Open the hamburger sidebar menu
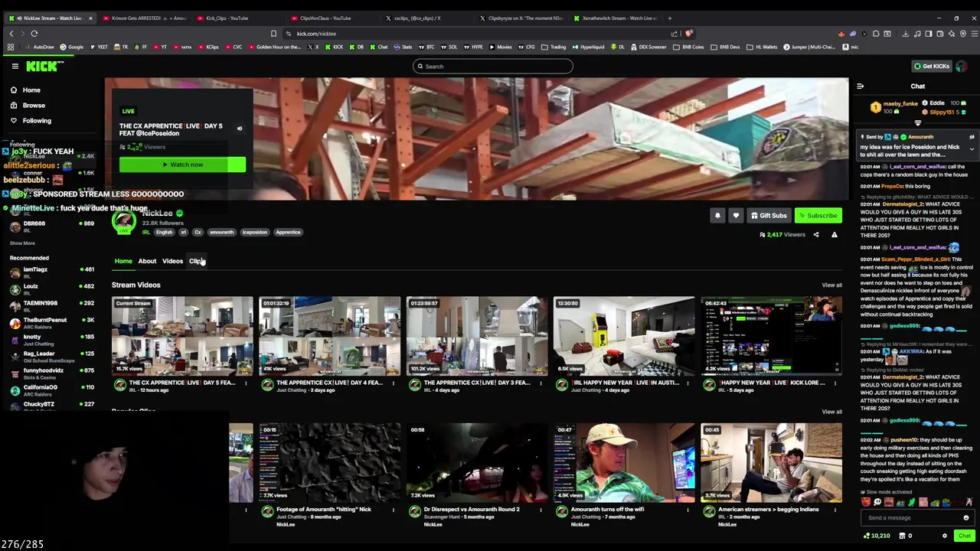This screenshot has height=551, width=980. click(15, 67)
